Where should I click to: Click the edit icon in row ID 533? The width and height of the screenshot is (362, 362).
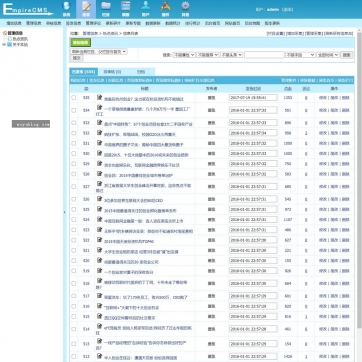coord(99,122)
